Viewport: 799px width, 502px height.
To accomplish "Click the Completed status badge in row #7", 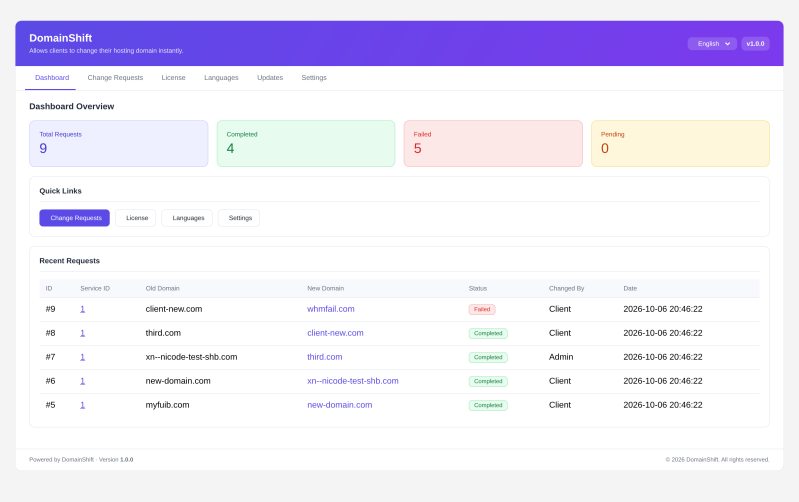I will [488, 357].
